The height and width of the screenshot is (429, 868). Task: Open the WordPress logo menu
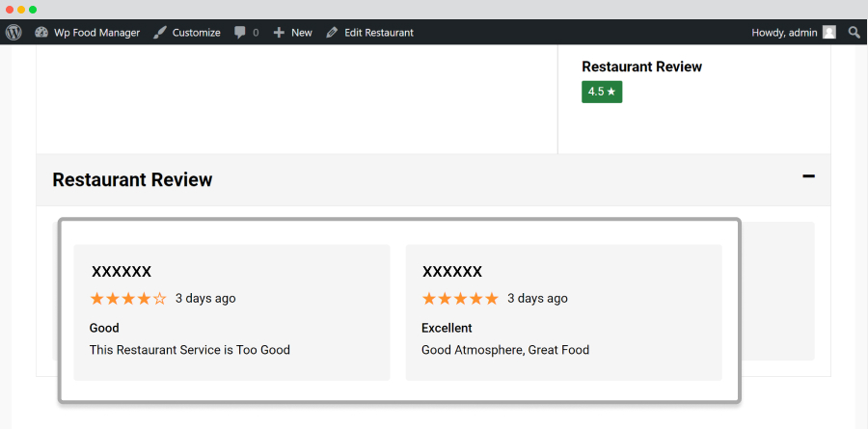pos(14,33)
